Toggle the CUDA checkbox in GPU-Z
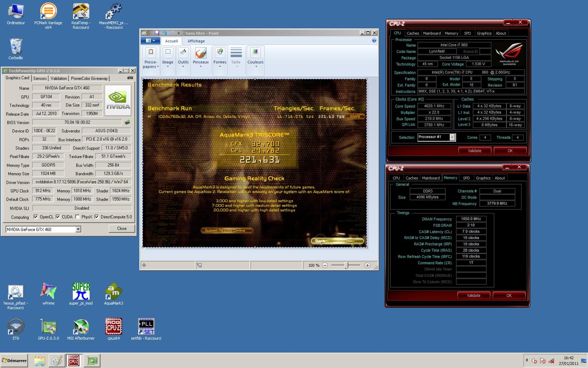Image resolution: width=588 pixels, height=368 pixels. point(58,217)
